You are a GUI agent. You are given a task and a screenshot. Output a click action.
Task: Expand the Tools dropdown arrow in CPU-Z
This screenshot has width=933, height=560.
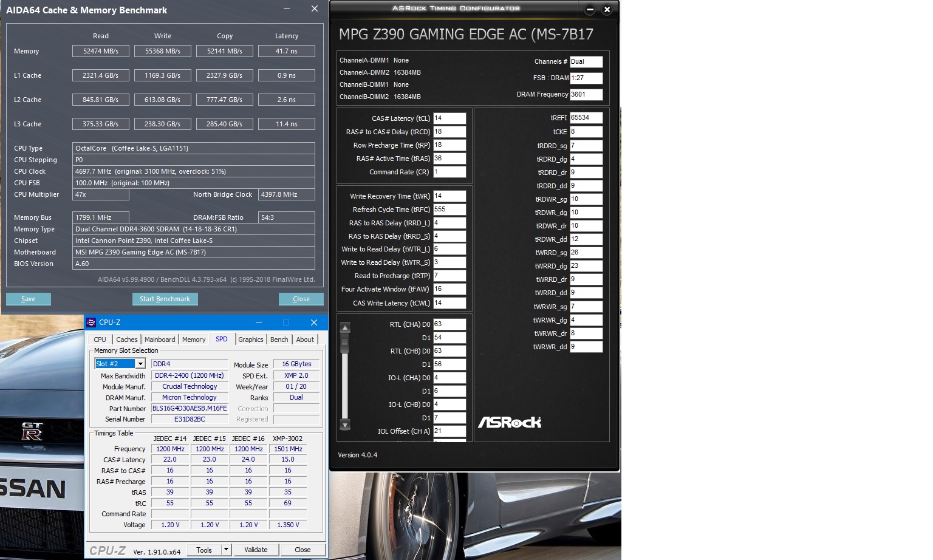(226, 550)
